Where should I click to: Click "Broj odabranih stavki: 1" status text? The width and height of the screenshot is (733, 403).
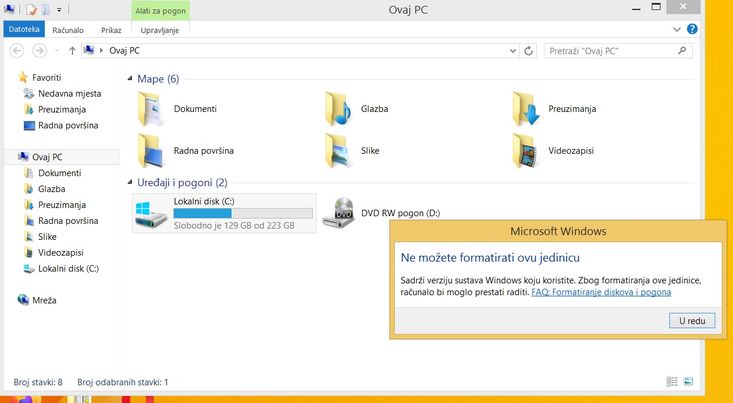click(122, 382)
